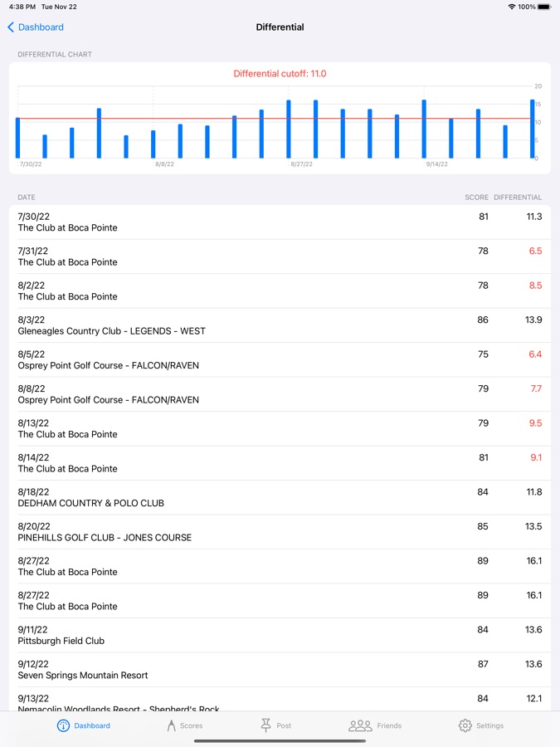Tap the Seven Springs Mountain Resort round
The height and width of the screenshot is (747, 560).
tap(280, 670)
